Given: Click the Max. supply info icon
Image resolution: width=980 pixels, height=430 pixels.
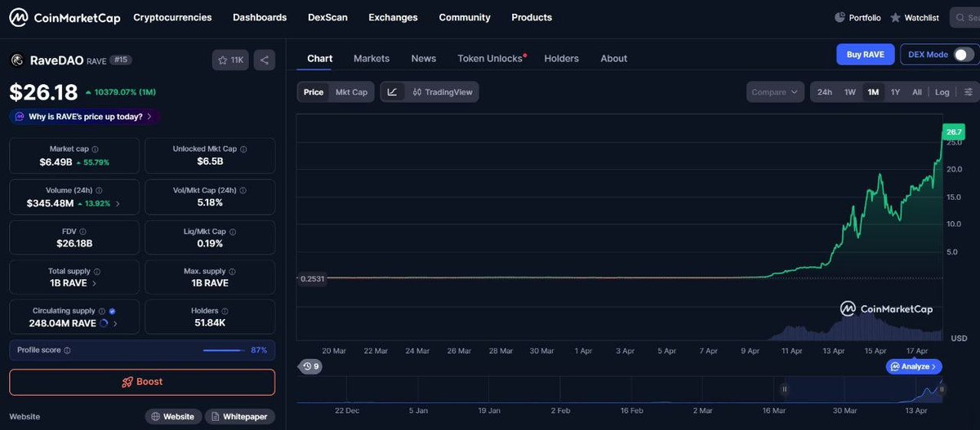Looking at the screenshot, I should coord(233,271).
